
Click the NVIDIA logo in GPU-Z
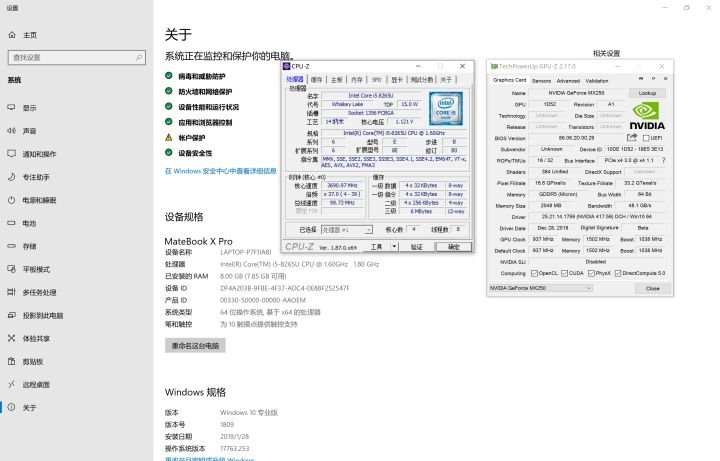pyautogui.click(x=647, y=116)
